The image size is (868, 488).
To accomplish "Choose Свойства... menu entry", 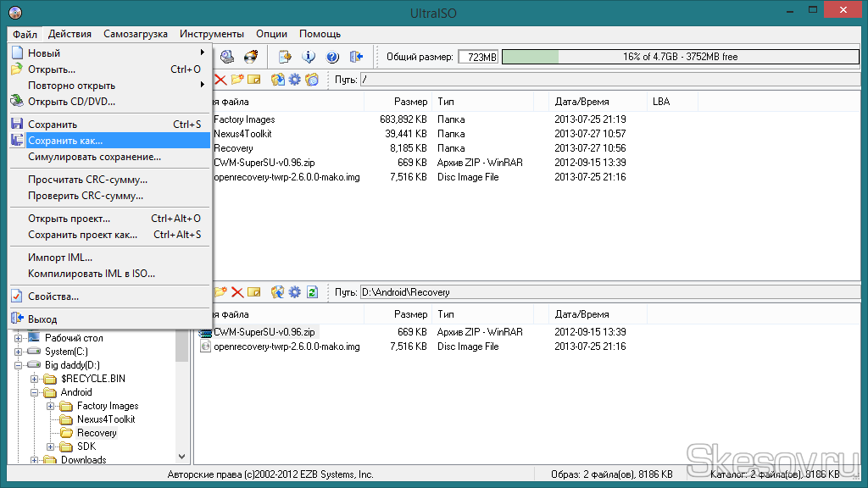I will click(109, 297).
